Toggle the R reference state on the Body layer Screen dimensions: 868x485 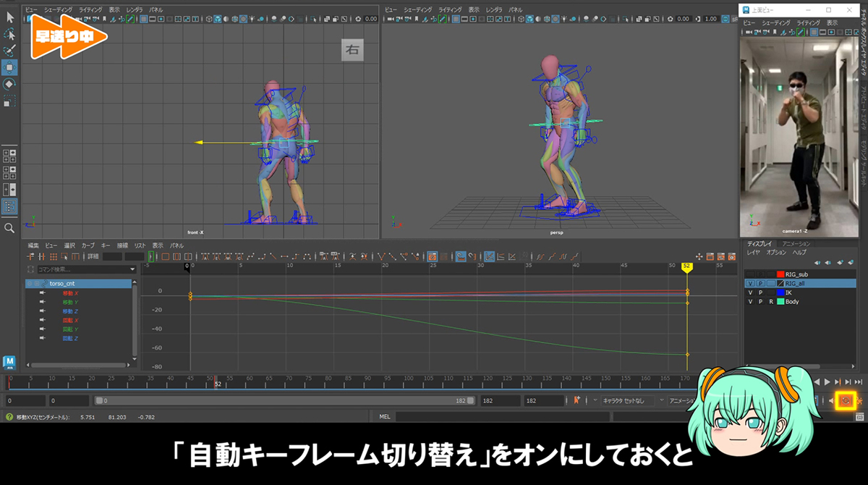coord(771,302)
